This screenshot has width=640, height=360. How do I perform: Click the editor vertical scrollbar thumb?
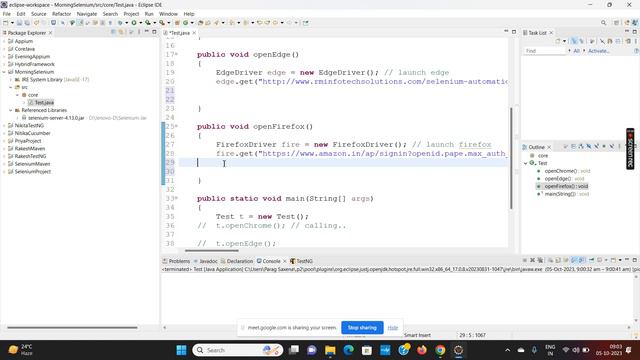point(511,158)
